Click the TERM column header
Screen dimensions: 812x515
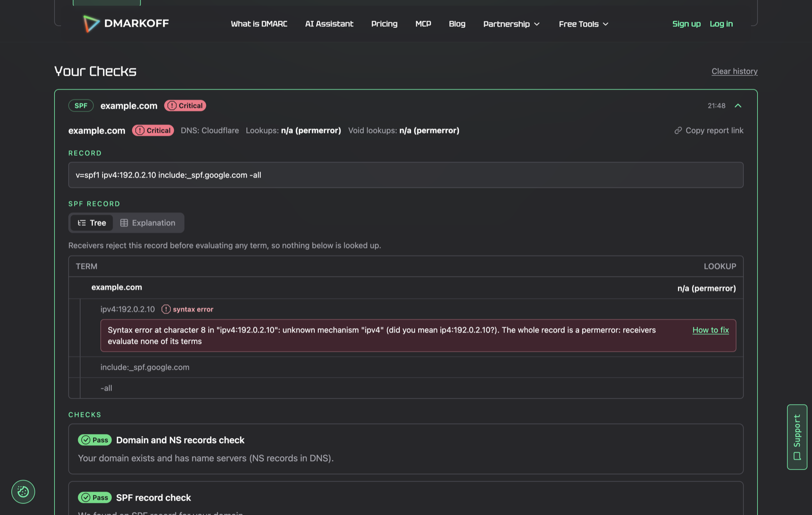(87, 266)
